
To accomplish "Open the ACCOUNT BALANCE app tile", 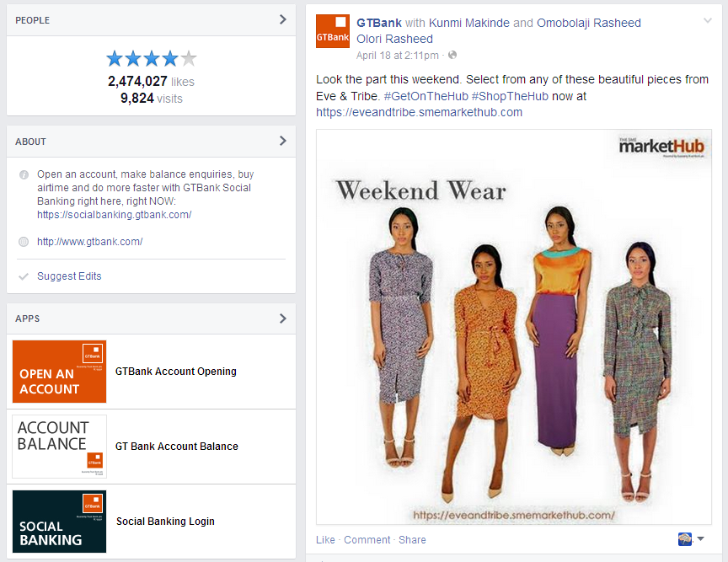I will pyautogui.click(x=60, y=447).
